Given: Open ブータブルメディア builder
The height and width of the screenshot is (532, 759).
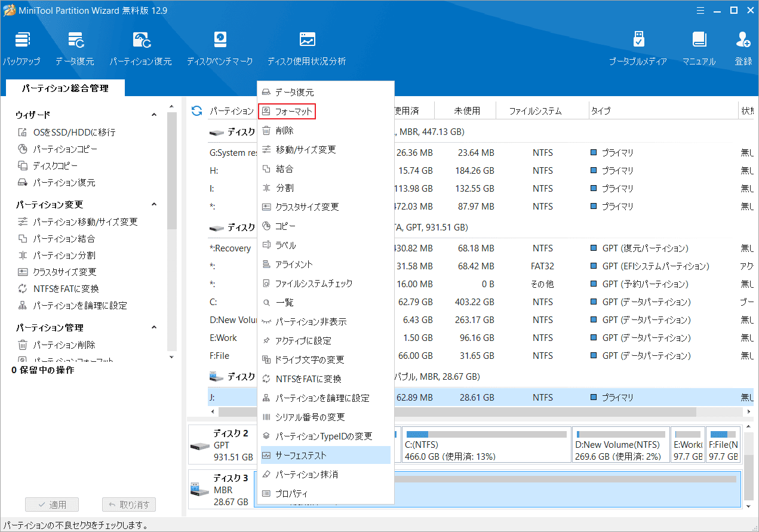Looking at the screenshot, I should tap(638, 48).
